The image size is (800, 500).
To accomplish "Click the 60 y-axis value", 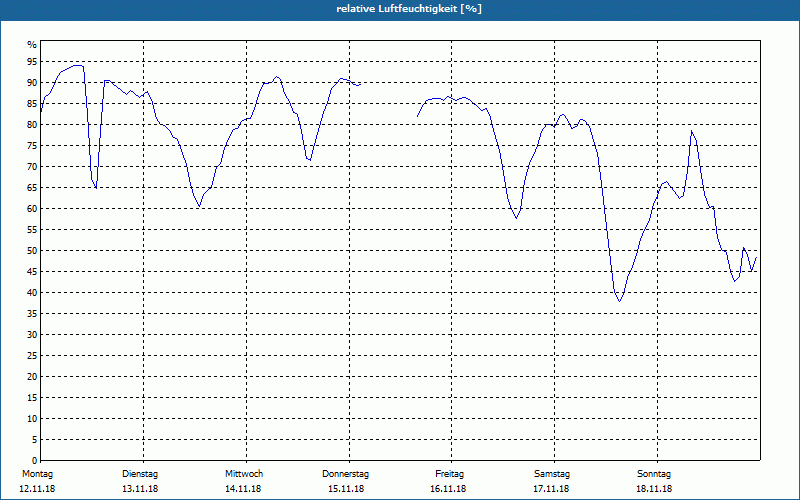I will [32, 209].
